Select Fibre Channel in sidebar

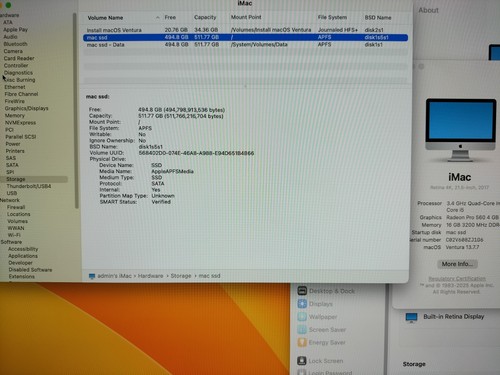[21, 94]
